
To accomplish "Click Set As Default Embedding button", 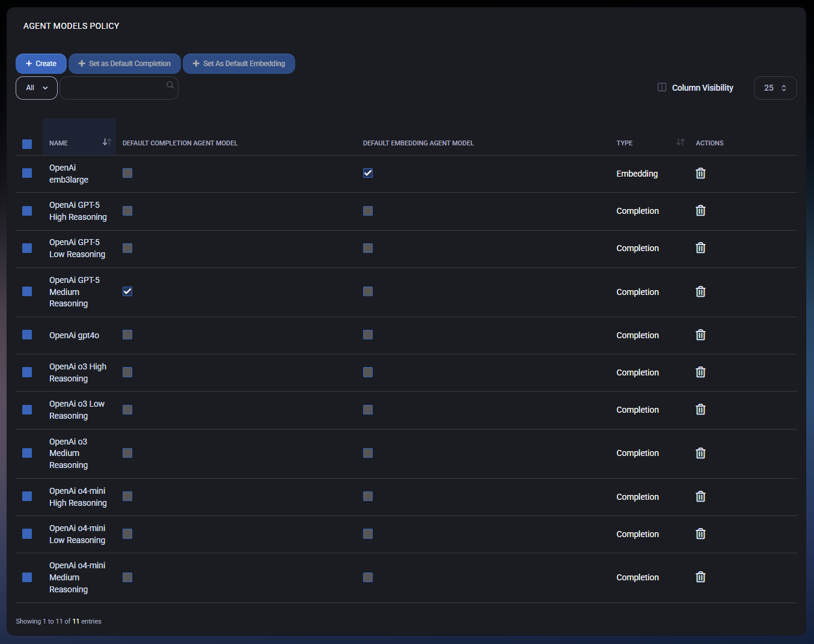I will [239, 64].
